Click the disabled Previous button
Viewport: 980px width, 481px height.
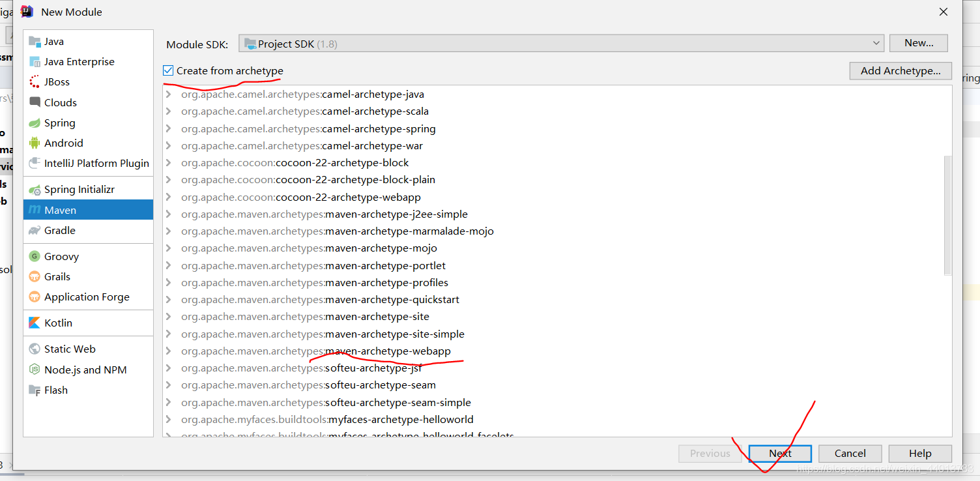710,453
